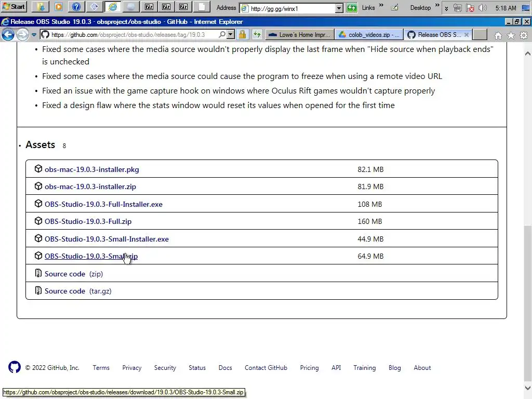Click zip file icon beside Source code (zip)
This screenshot has width=532, height=399.
[x=38, y=273]
